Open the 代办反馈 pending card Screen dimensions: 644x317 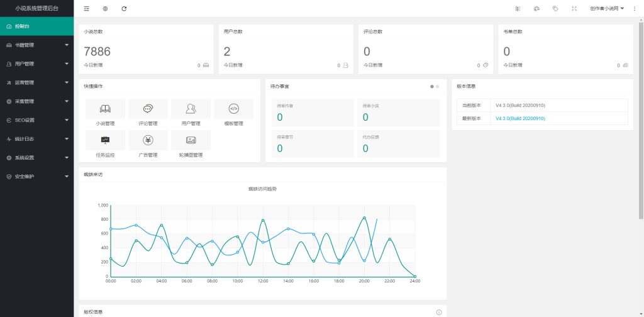click(x=398, y=143)
